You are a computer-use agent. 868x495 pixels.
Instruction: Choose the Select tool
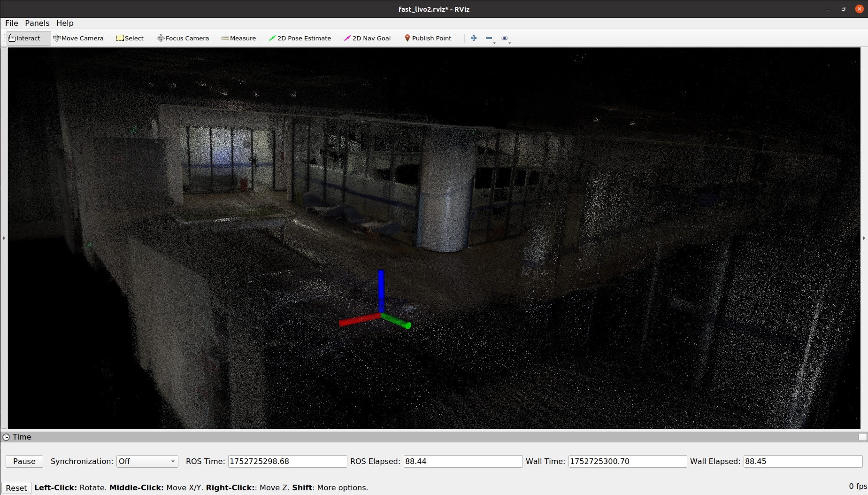click(130, 39)
